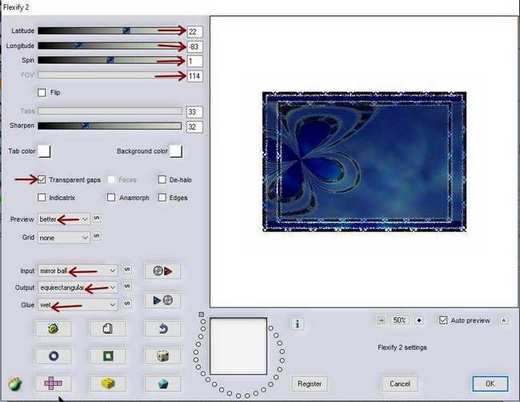
Task: Click the Register button
Action: point(309,384)
